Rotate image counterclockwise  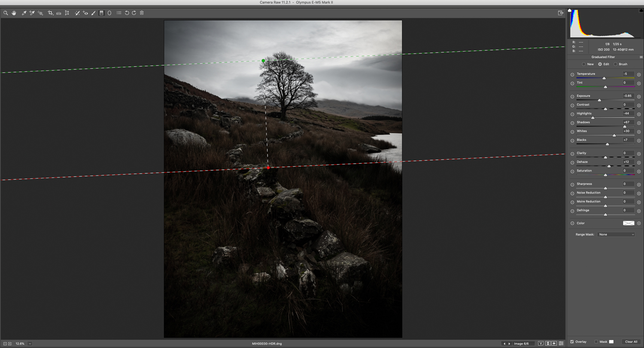coord(127,13)
